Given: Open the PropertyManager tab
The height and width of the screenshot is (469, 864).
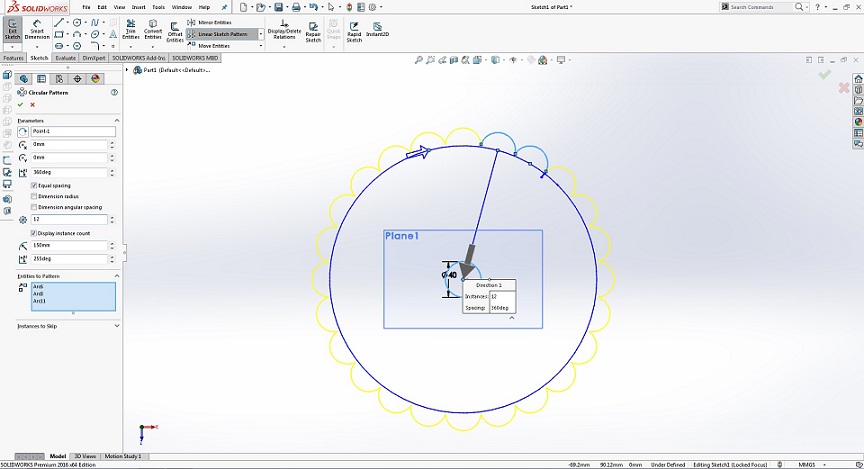Looking at the screenshot, I should [x=41, y=79].
